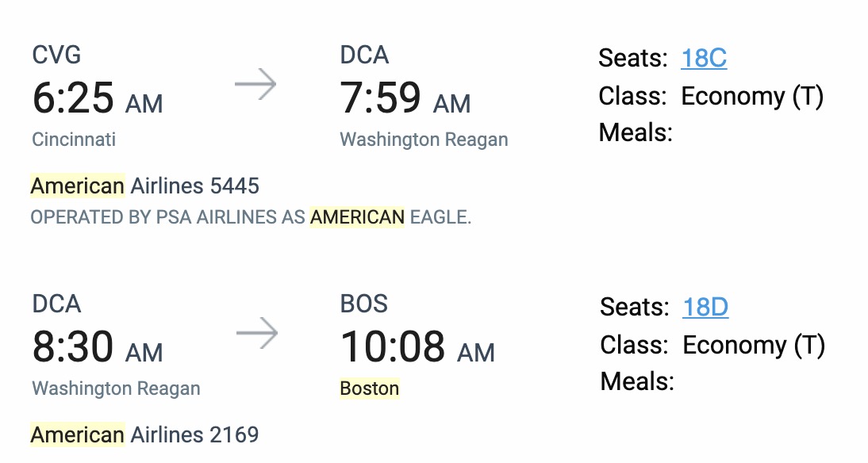Click the highlighted Boston city name
Image resolution: width=868 pixels, height=463 pixels.
click(370, 388)
